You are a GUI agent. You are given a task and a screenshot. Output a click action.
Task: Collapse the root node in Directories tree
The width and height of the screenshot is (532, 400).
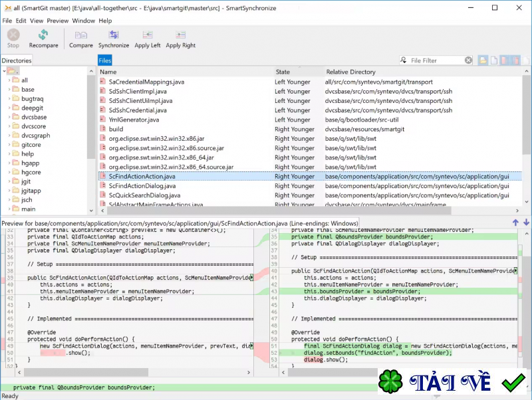(4, 71)
